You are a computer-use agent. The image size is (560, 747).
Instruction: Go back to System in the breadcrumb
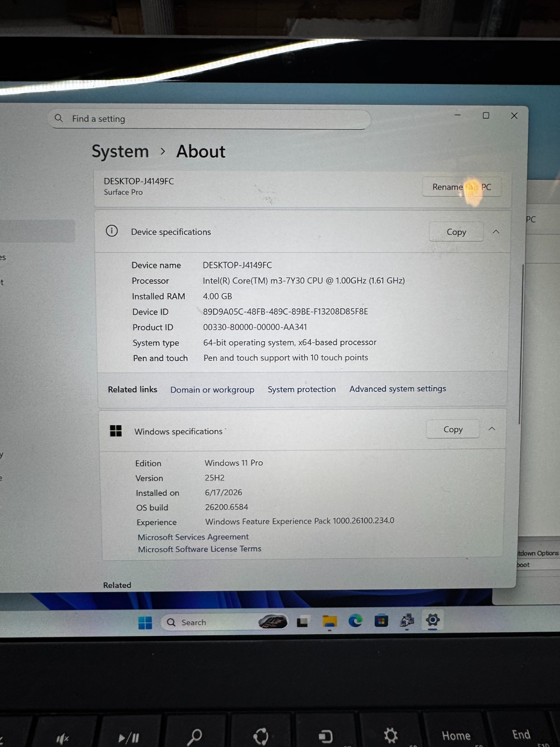[x=120, y=151]
